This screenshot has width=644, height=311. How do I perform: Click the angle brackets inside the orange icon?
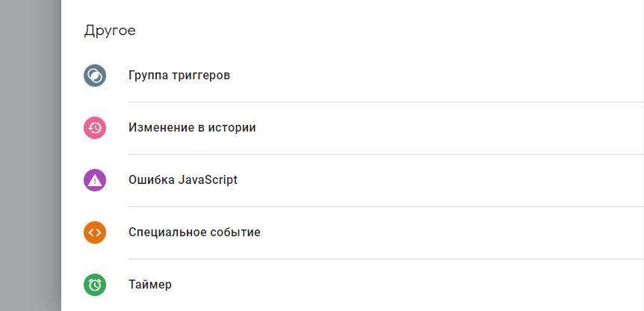pos(95,233)
